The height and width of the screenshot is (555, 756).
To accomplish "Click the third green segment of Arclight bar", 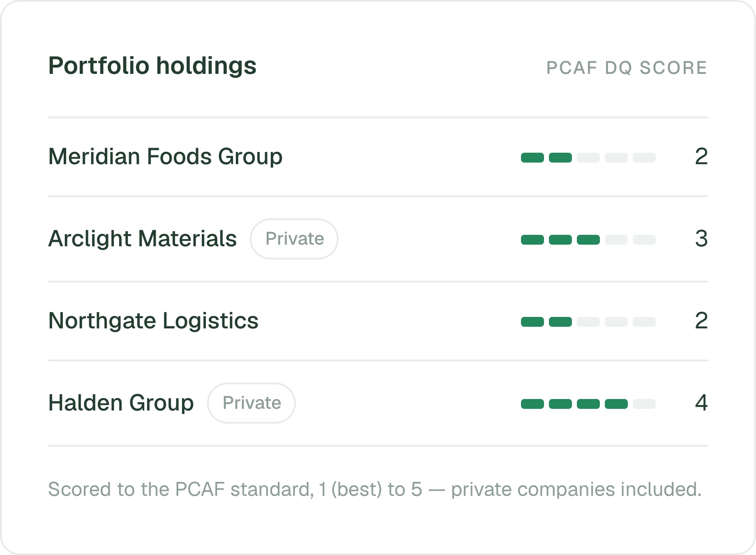I will pyautogui.click(x=588, y=240).
